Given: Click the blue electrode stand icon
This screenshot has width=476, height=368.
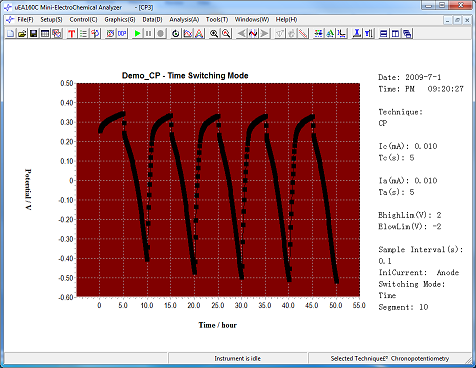Looking at the screenshot, I should pyautogui.click(x=357, y=33).
